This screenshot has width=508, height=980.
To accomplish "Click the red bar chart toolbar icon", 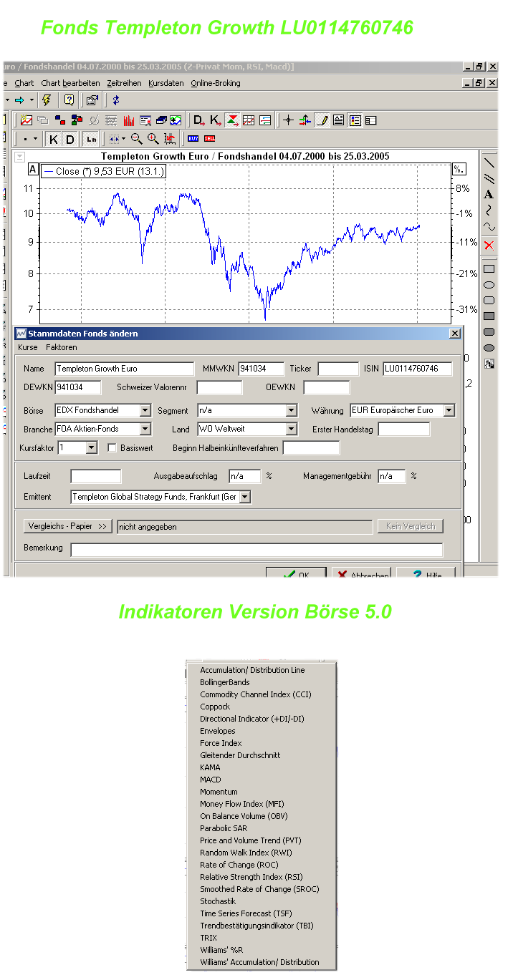I will (130, 120).
